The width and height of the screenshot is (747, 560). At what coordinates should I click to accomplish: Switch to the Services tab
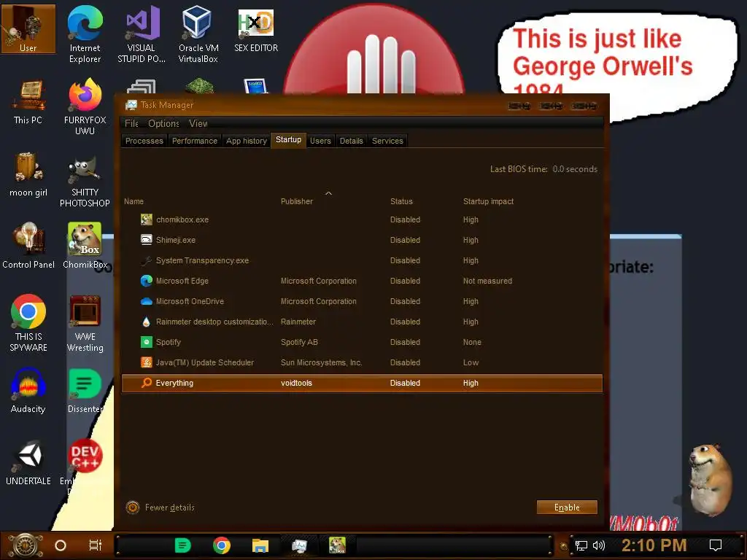coord(387,141)
